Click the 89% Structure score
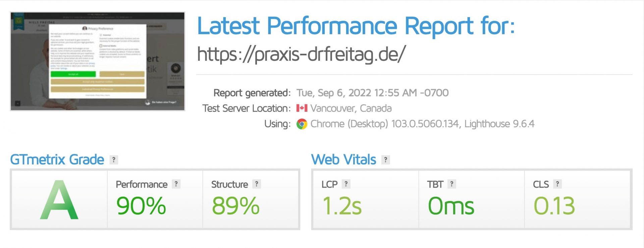 click(236, 206)
